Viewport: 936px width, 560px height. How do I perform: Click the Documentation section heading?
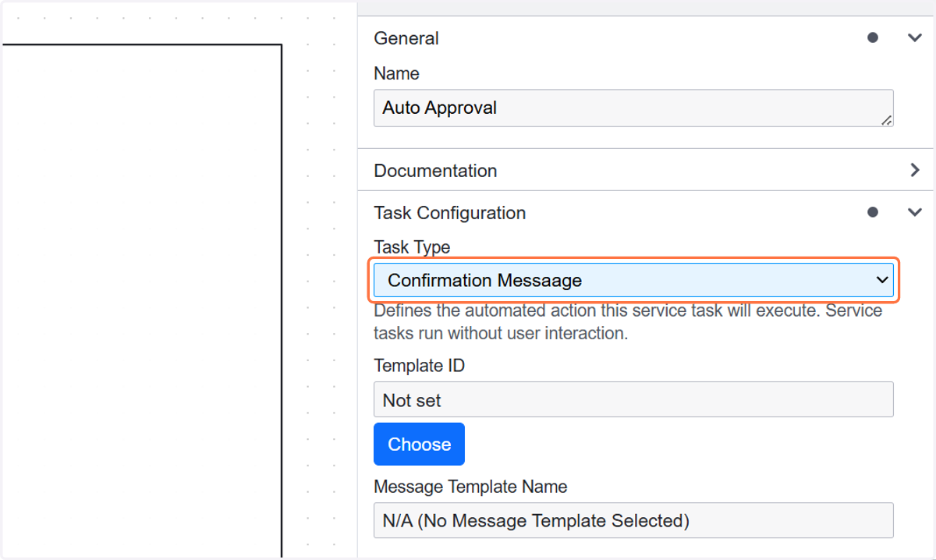[x=435, y=171]
